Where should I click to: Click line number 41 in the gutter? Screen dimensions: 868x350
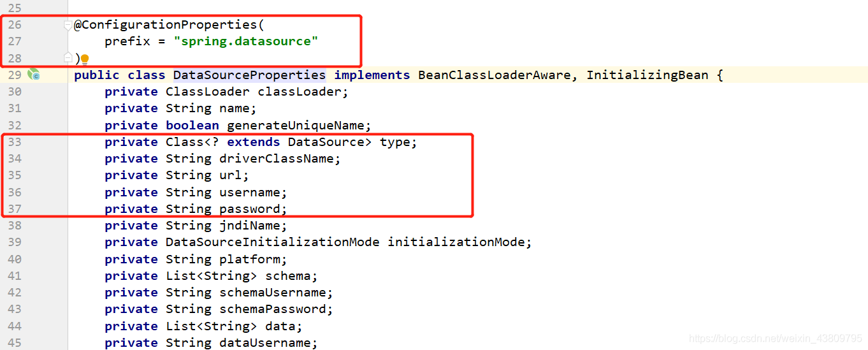[x=14, y=276]
